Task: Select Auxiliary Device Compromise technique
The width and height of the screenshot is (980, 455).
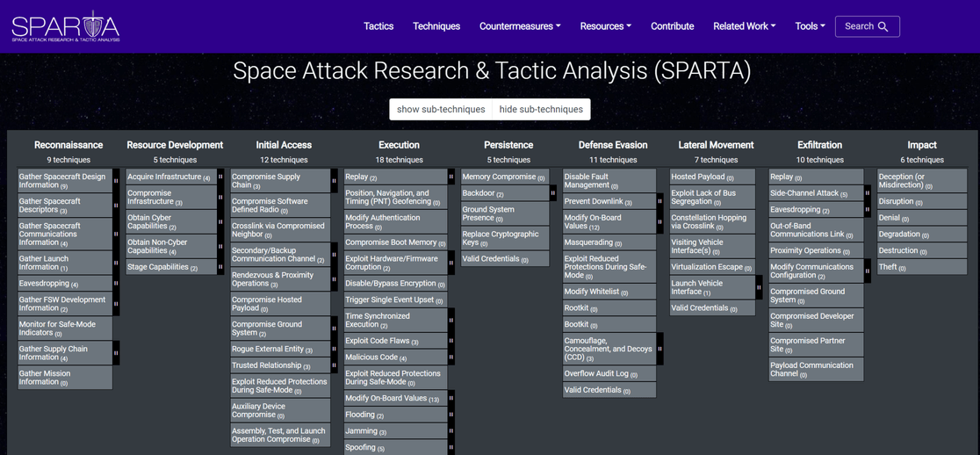Action: click(280, 410)
